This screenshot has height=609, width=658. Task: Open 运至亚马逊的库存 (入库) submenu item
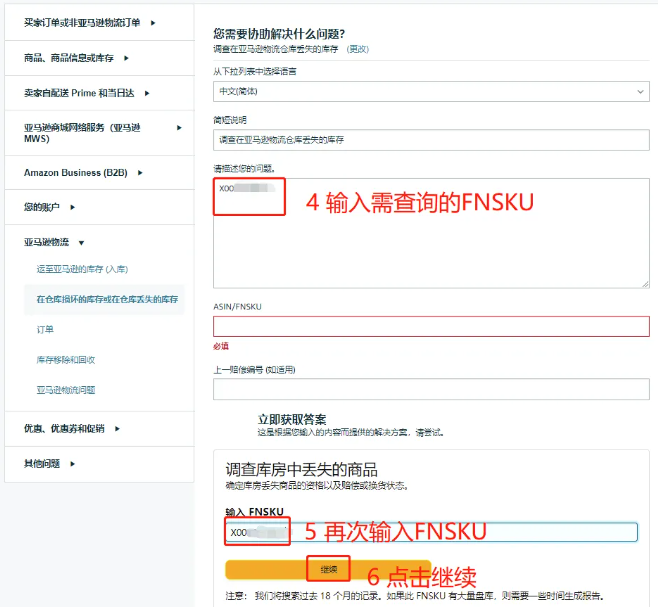pyautogui.click(x=82, y=269)
